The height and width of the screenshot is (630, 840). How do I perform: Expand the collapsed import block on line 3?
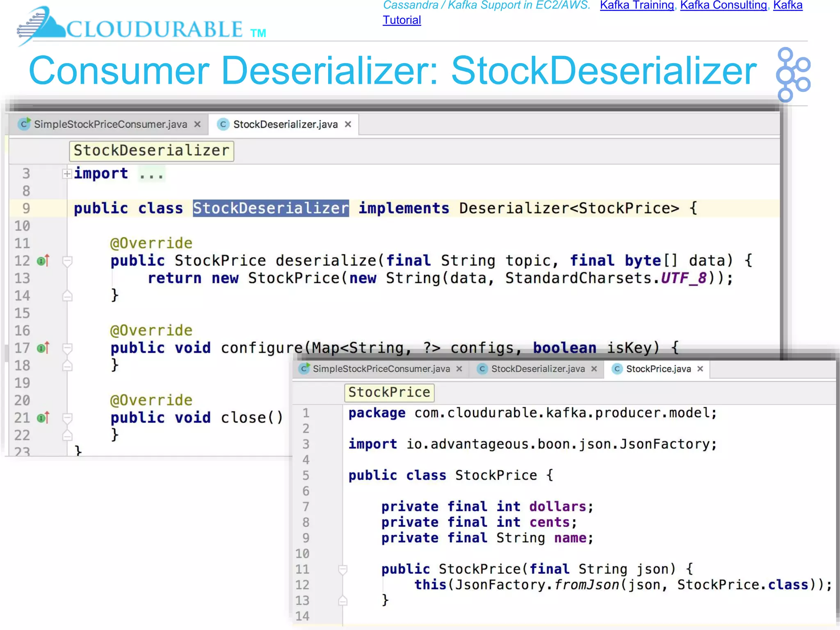67,174
